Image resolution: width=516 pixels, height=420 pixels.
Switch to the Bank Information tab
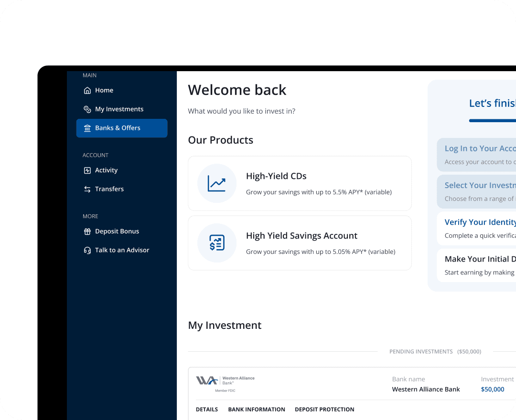[257, 409]
